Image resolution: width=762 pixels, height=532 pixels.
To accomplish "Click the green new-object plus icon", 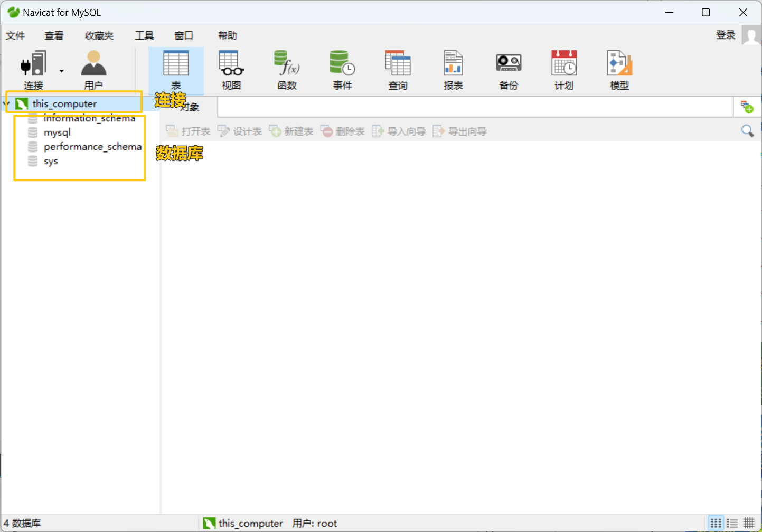I will pyautogui.click(x=747, y=106).
